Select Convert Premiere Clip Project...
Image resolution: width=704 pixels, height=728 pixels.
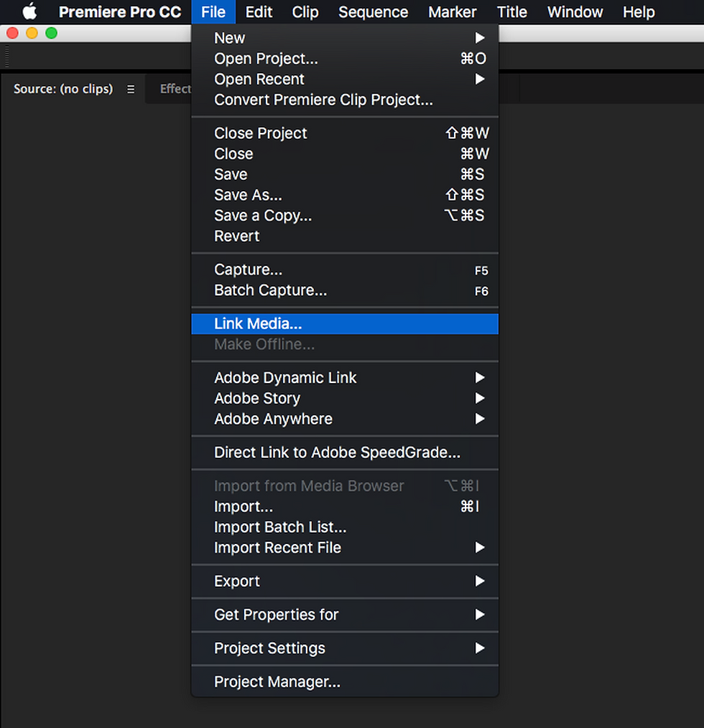point(345,99)
